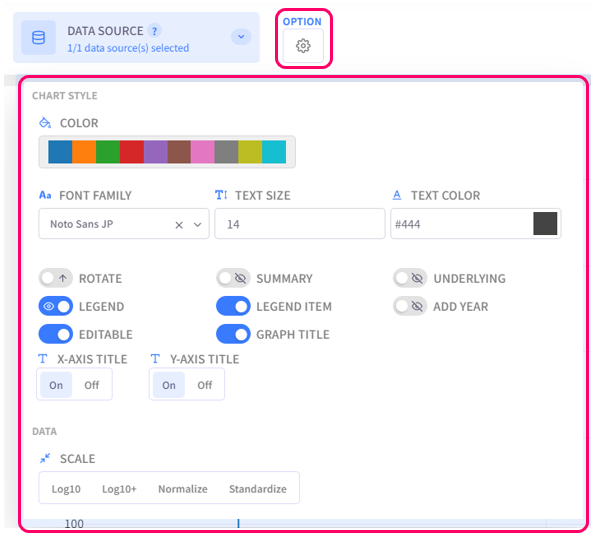602x541 pixels.
Task: Open the Font Family dropdown arrow
Action: (x=197, y=225)
